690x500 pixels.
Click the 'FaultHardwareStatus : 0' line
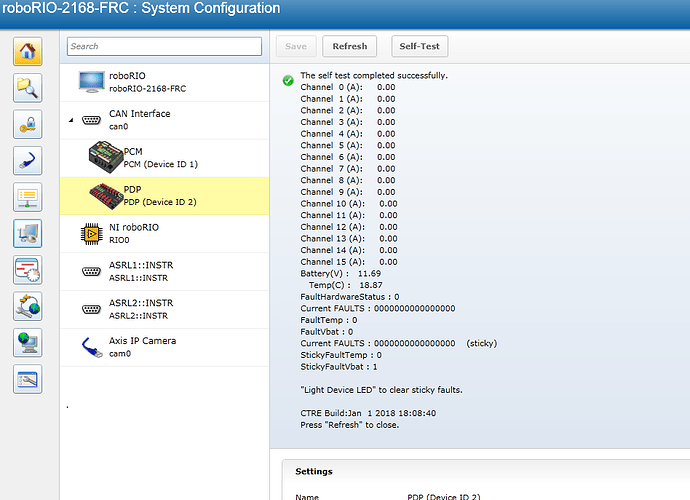pyautogui.click(x=350, y=297)
